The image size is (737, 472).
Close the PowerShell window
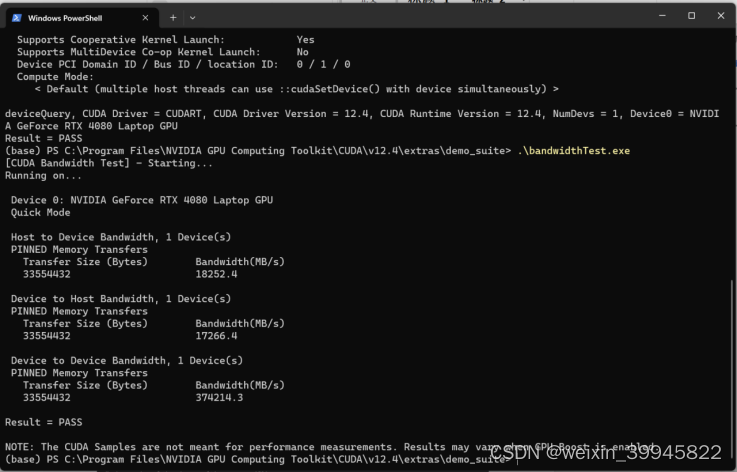pyautogui.click(x=720, y=16)
